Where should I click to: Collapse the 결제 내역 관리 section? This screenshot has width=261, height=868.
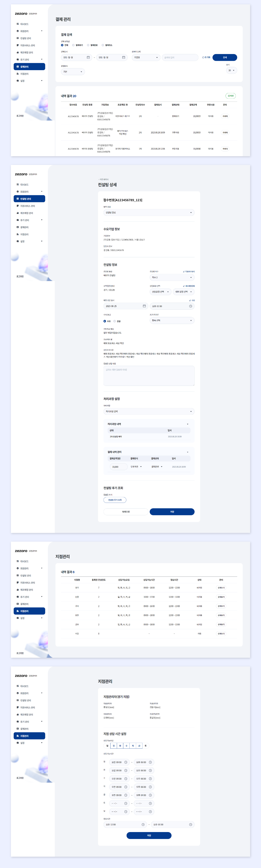(x=187, y=452)
